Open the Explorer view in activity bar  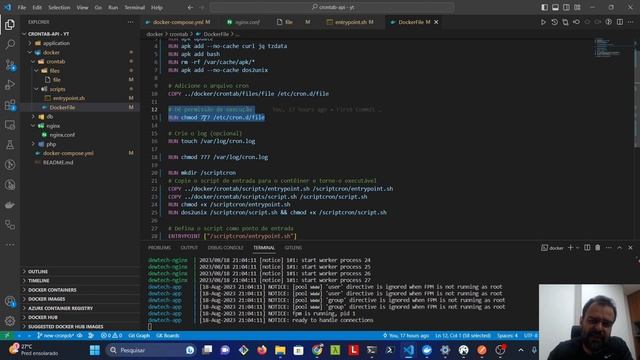pyautogui.click(x=10, y=24)
